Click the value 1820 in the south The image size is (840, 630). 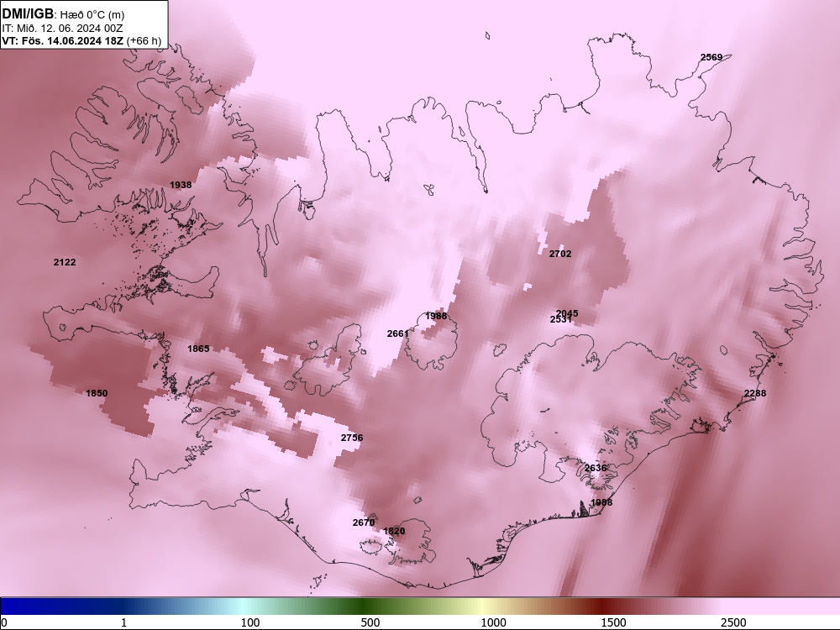tap(394, 531)
